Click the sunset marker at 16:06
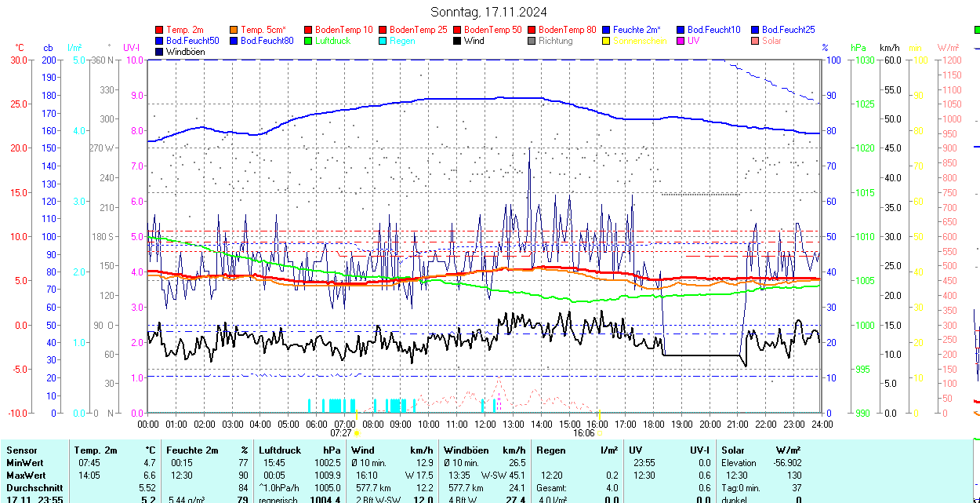Image resolution: width=980 pixels, height=503 pixels. (599, 432)
